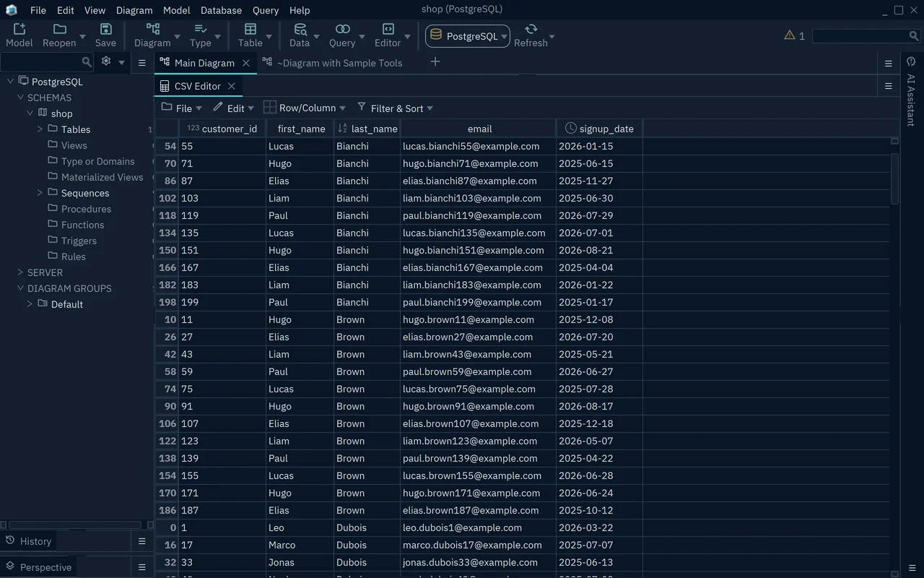Click the signup_date column header
The height and width of the screenshot is (578, 924).
pyautogui.click(x=600, y=129)
